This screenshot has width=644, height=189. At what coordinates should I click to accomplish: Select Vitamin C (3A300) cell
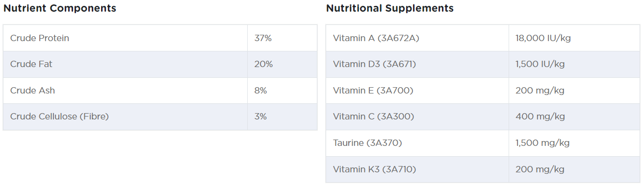tap(417, 117)
